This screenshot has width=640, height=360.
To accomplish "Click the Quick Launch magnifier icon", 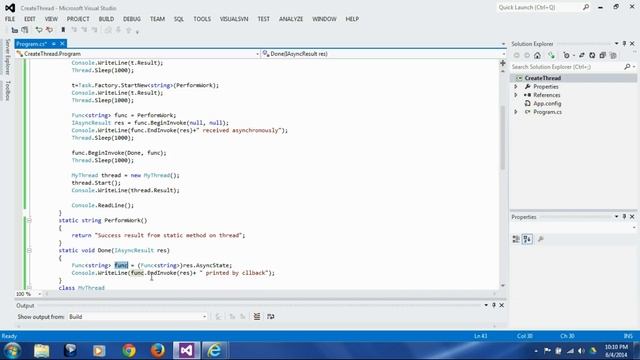I will 586,7.
